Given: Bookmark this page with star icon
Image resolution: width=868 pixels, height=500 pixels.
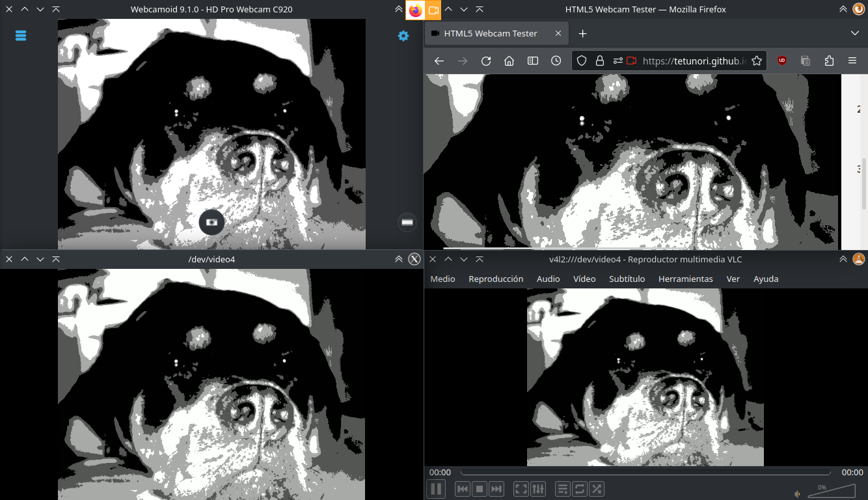Looking at the screenshot, I should click(x=757, y=61).
